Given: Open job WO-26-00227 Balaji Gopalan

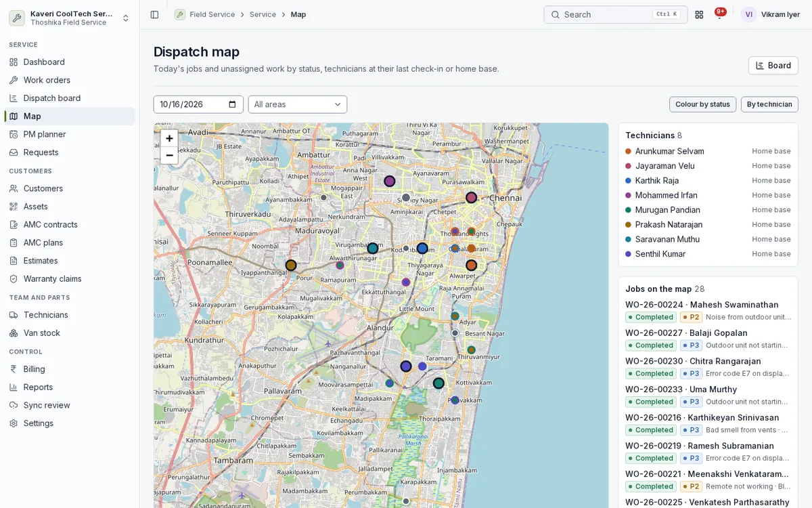Looking at the screenshot, I should tap(708, 339).
